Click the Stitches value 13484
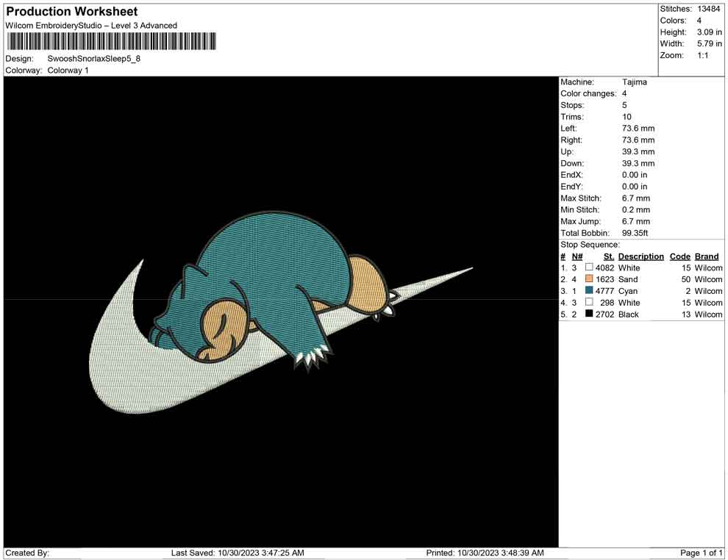 [x=708, y=9]
